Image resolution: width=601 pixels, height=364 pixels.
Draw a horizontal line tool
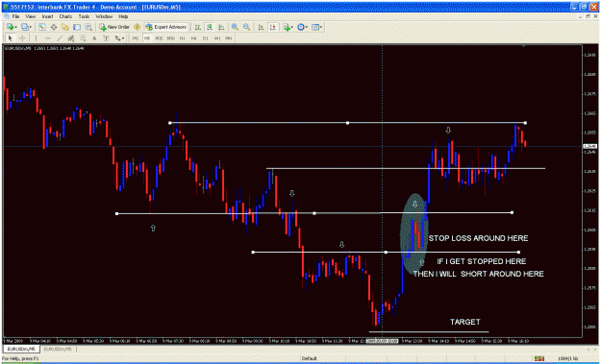point(48,38)
